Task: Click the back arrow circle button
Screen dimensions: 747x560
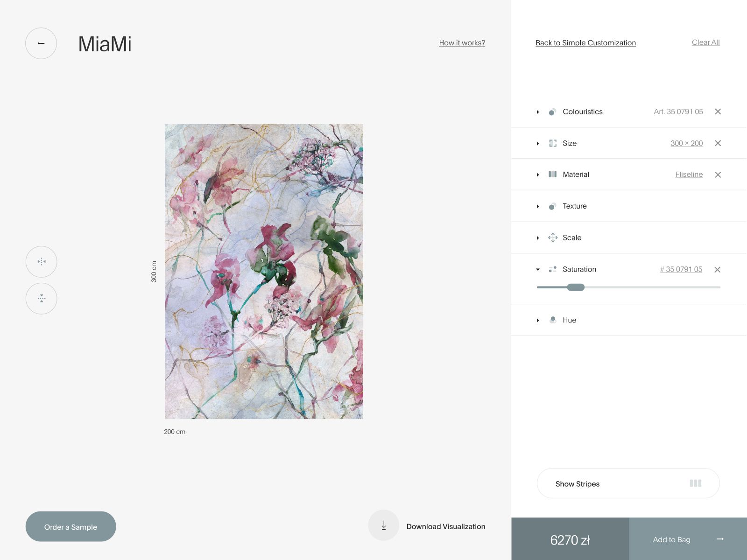Action: tap(41, 43)
